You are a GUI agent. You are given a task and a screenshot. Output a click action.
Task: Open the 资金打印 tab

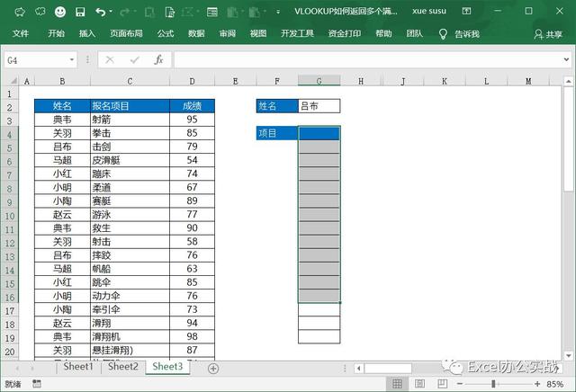[x=344, y=34]
